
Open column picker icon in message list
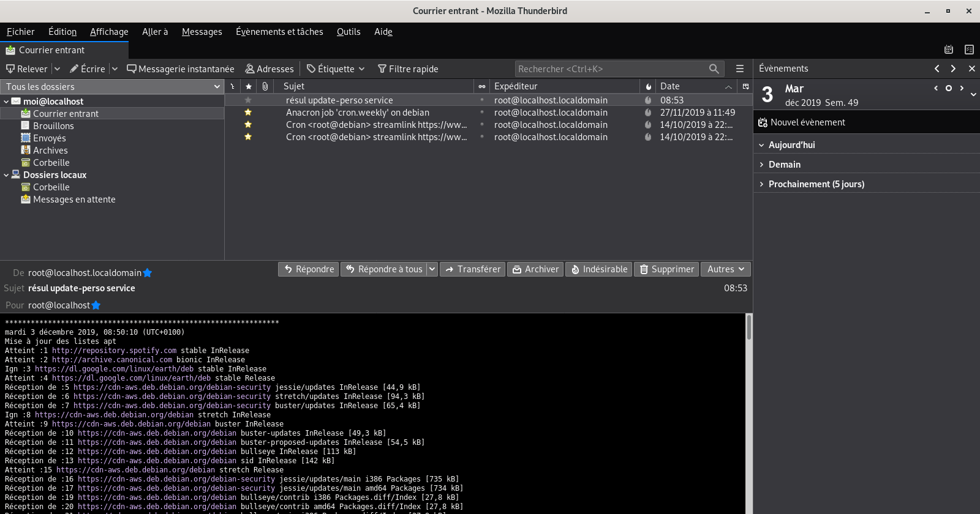tap(745, 86)
